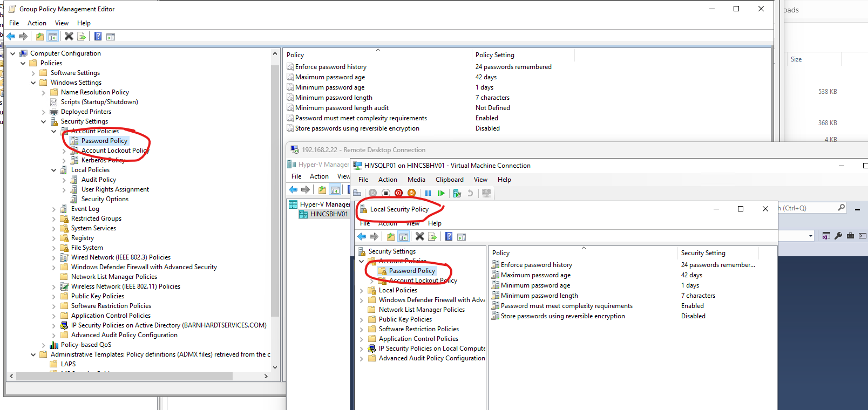
Task: Expand Local Policies in Local Security Policy
Action: coord(362,290)
